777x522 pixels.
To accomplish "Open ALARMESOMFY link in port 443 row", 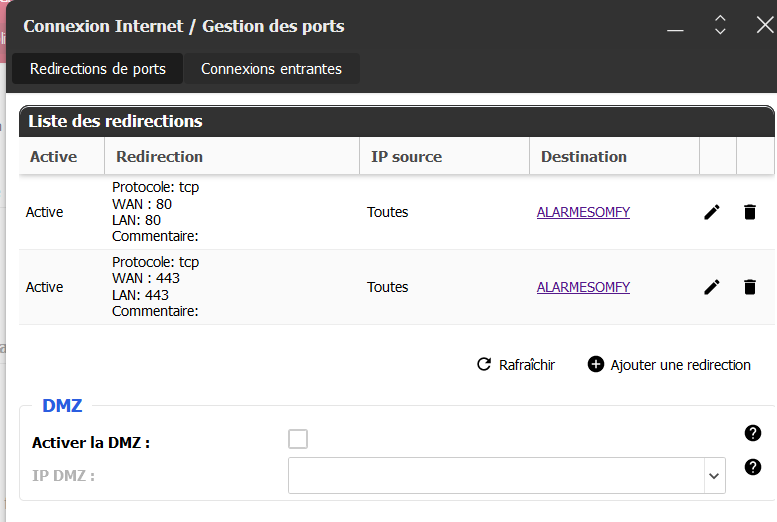I will pos(583,287).
